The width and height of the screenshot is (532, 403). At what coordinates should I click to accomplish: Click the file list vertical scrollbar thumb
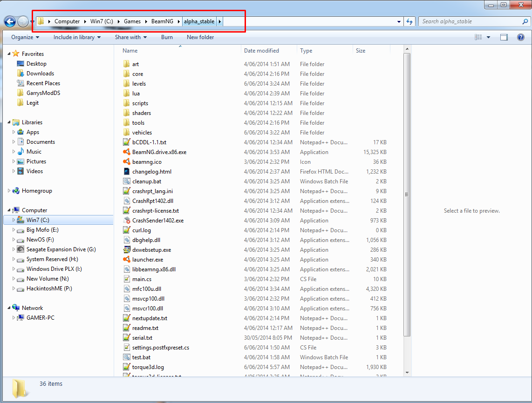407,195
